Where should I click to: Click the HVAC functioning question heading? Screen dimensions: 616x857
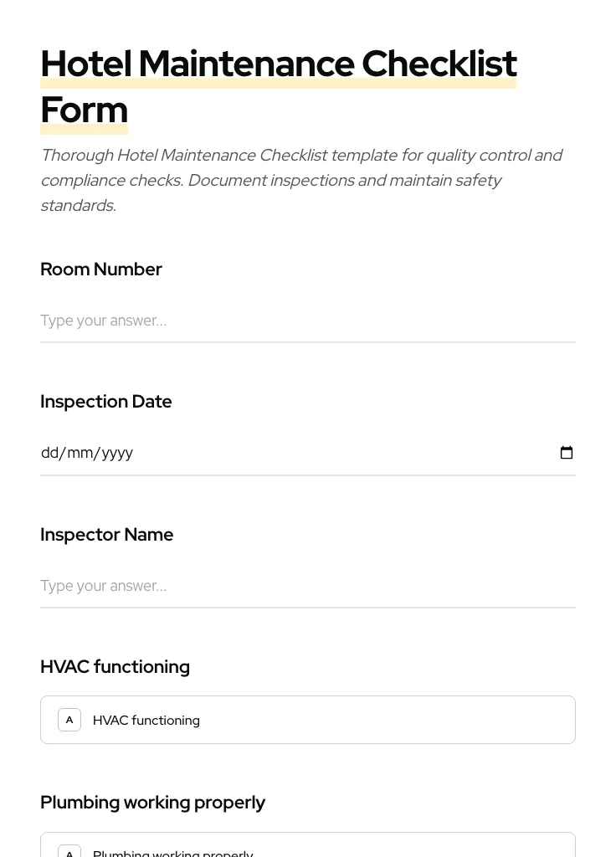pyautogui.click(x=115, y=666)
